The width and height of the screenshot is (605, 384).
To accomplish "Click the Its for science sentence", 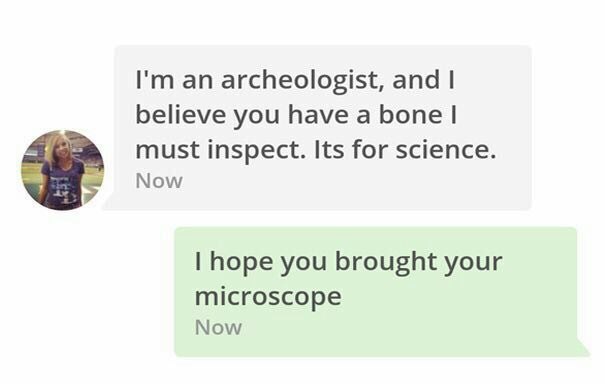I will (405, 150).
